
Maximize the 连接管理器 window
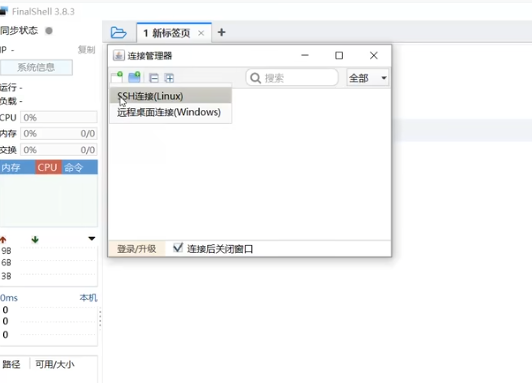[x=339, y=55]
